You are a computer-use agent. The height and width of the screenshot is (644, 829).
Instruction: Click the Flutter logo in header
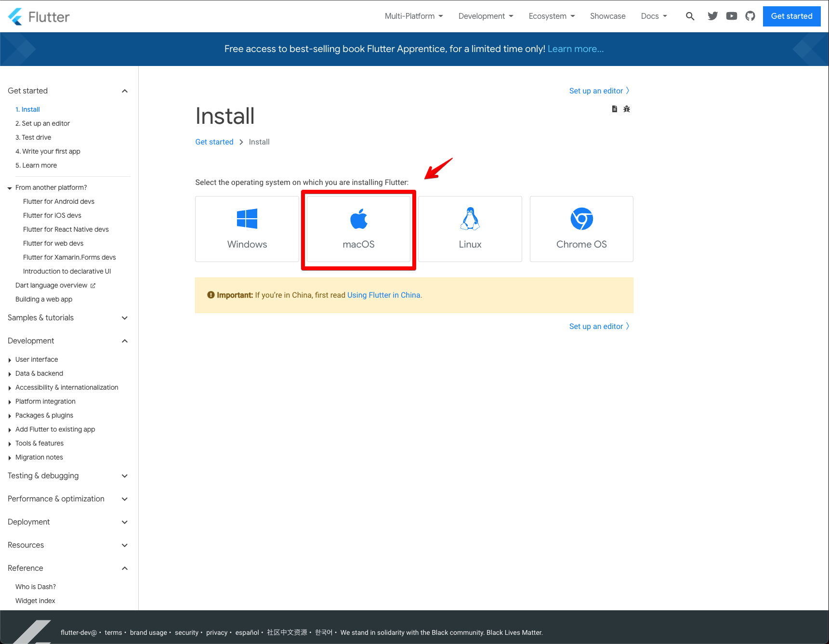point(39,17)
